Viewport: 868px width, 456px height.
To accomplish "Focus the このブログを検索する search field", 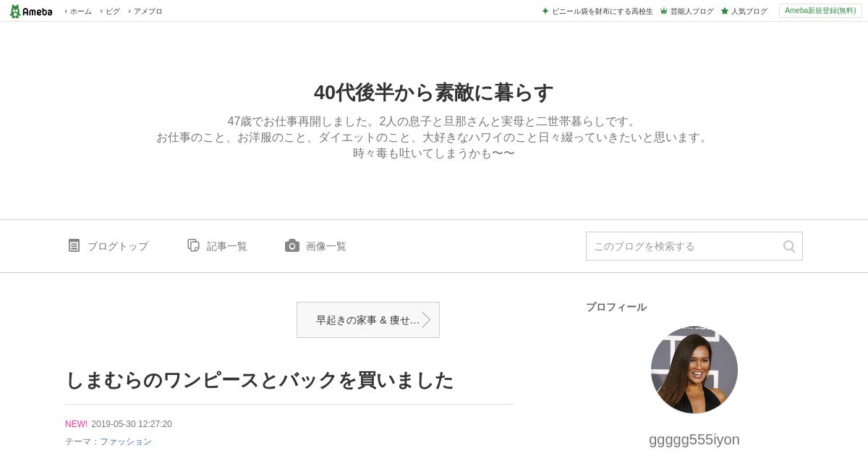I will pos(684,246).
